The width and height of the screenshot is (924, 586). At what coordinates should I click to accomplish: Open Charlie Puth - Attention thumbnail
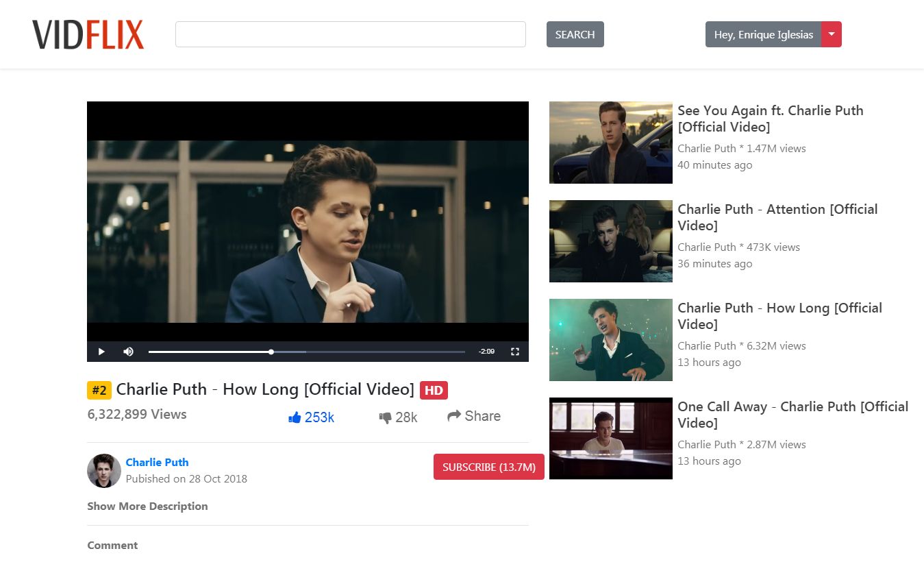click(x=611, y=241)
